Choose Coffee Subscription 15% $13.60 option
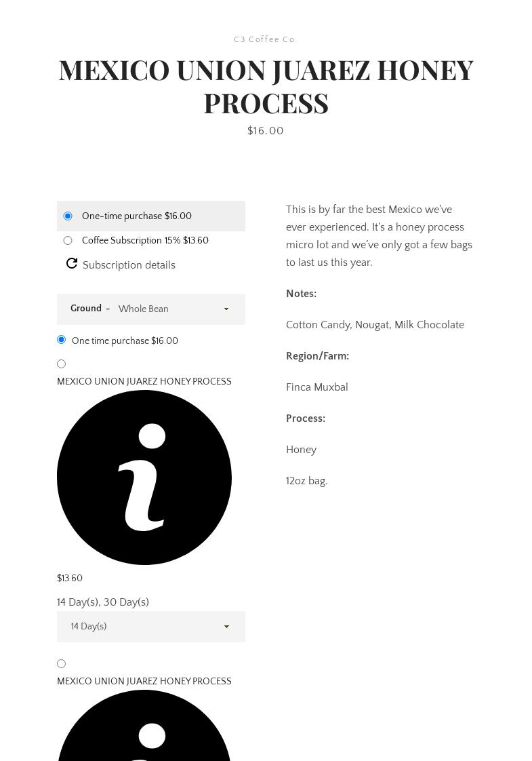 click(68, 241)
